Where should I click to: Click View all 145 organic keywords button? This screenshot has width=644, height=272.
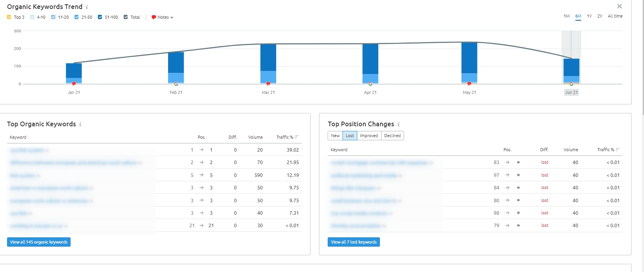(39, 242)
